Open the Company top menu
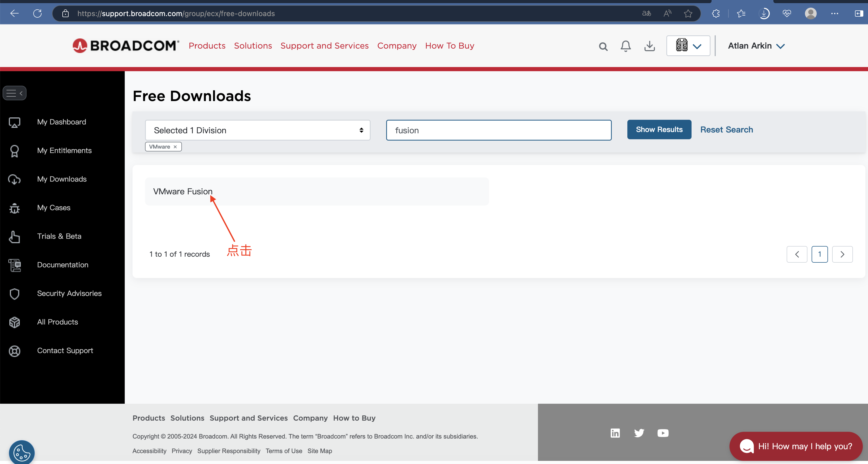868x464 pixels. point(397,45)
